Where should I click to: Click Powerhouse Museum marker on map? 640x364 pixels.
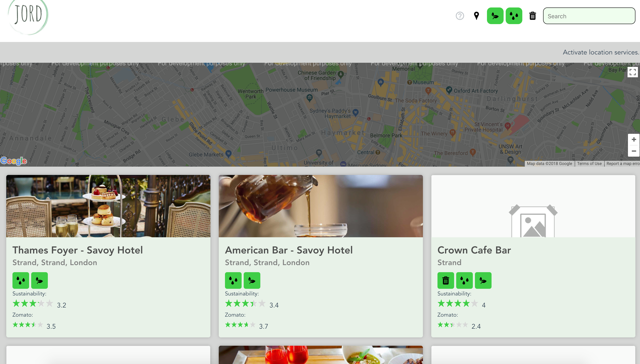[x=309, y=97]
